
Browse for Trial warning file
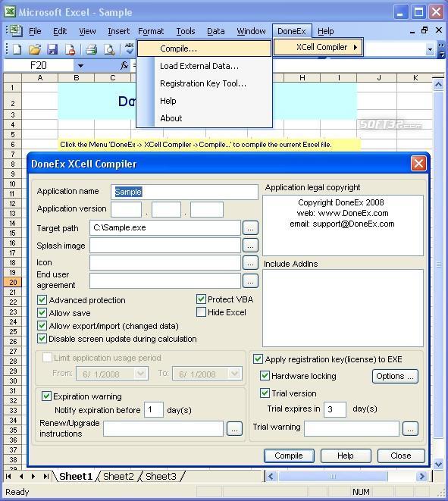point(410,429)
